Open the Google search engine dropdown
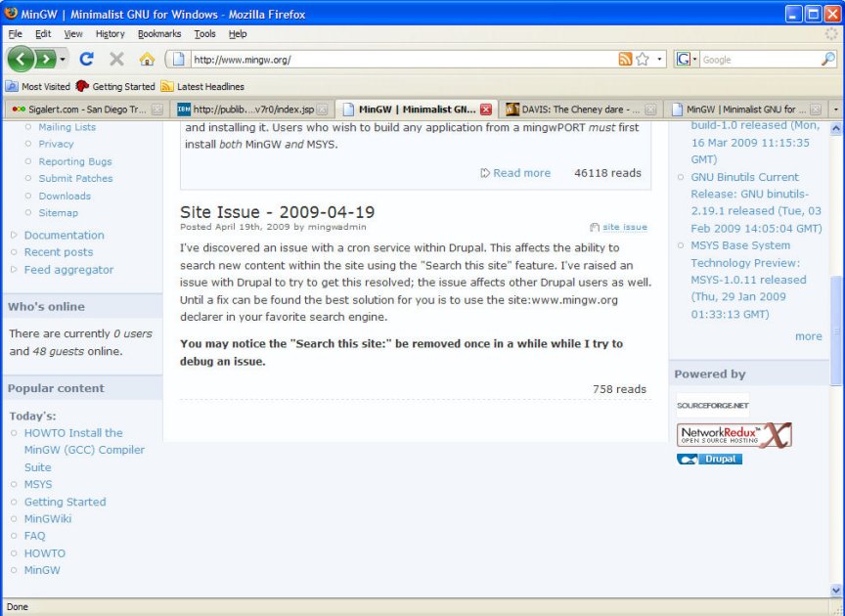 686,60
